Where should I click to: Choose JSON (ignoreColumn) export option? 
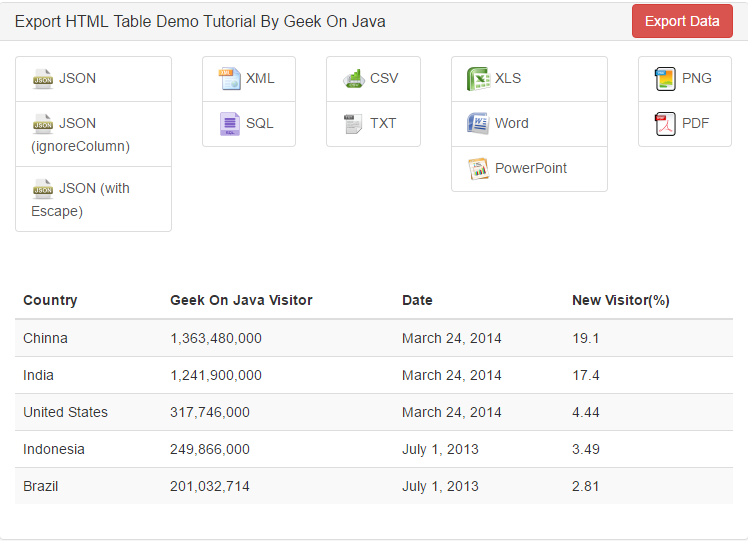[x=80, y=135]
